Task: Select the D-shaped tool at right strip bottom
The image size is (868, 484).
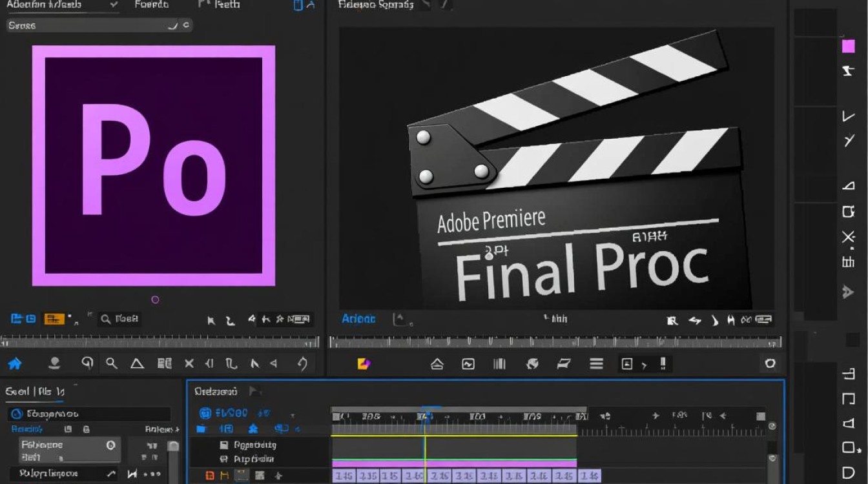Action: pyautogui.click(x=849, y=472)
